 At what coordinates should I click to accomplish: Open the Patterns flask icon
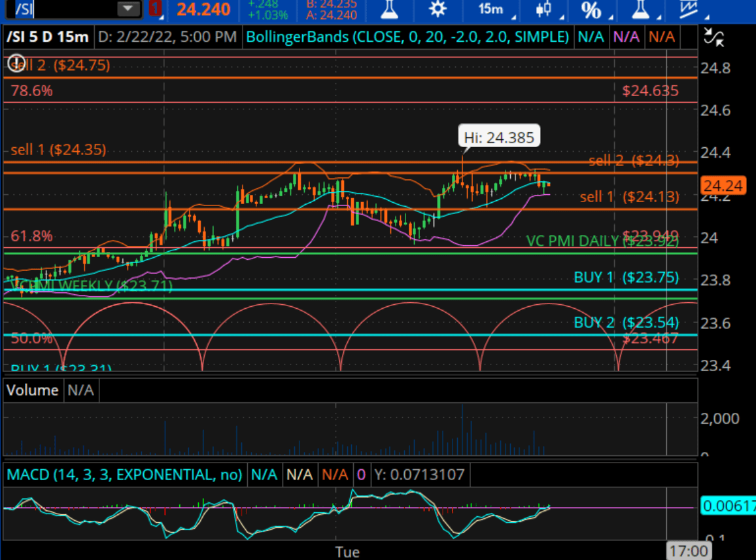click(640, 10)
